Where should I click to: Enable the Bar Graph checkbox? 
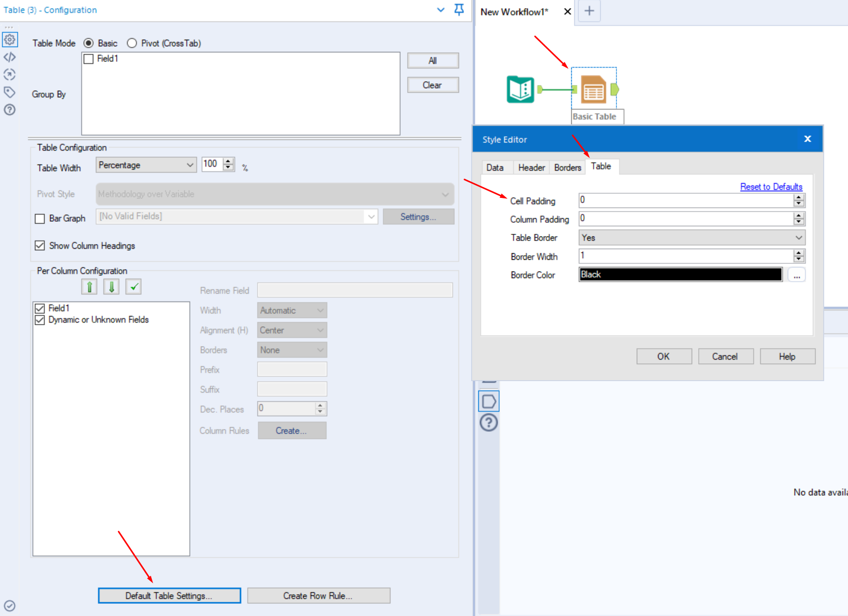tap(40, 218)
